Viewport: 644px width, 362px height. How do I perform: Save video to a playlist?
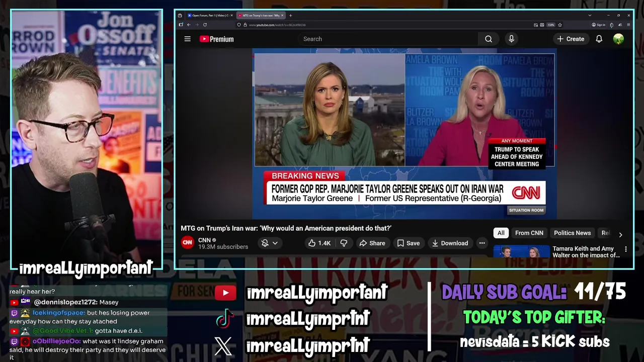click(408, 243)
